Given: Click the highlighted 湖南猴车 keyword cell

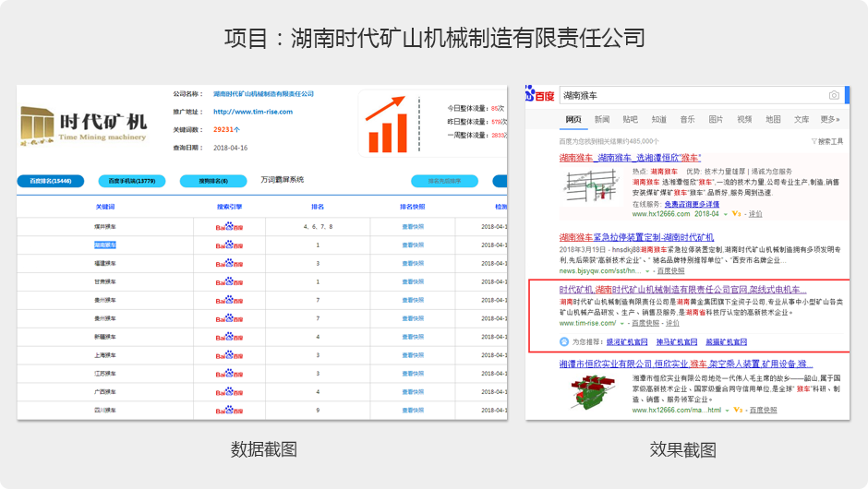Looking at the screenshot, I should (105, 245).
